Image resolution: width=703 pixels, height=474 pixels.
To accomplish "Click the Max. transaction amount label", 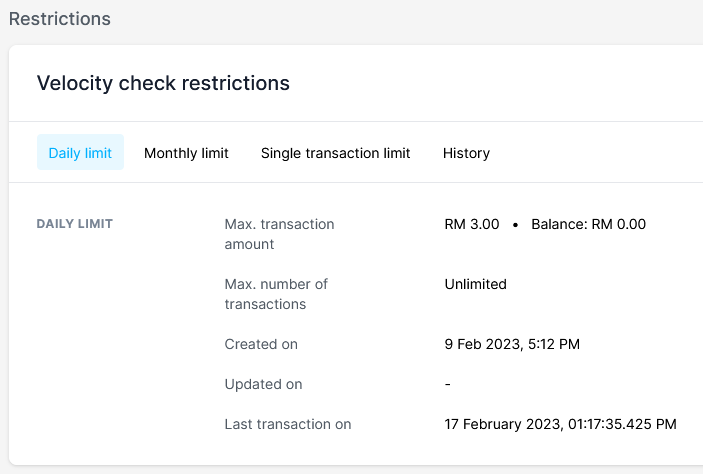I will 279,234.
